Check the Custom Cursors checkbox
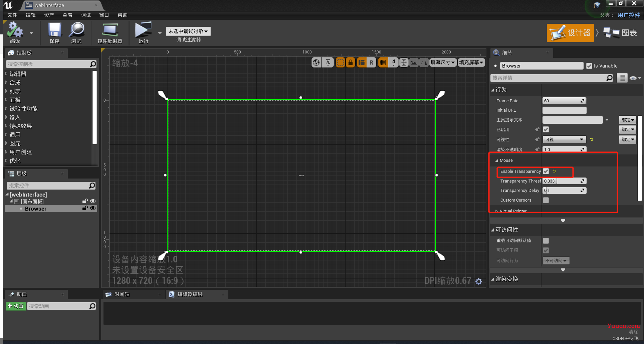 point(546,200)
